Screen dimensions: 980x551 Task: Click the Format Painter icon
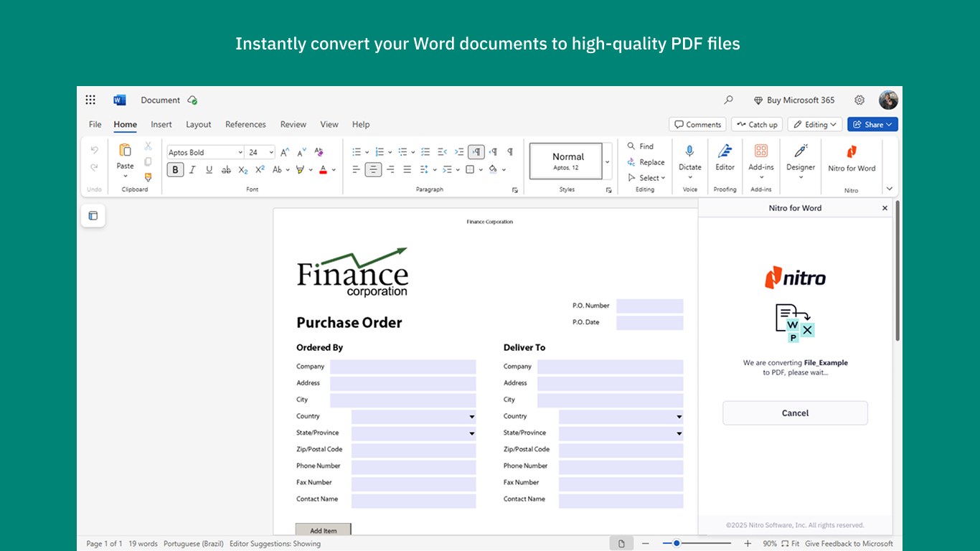pyautogui.click(x=148, y=176)
